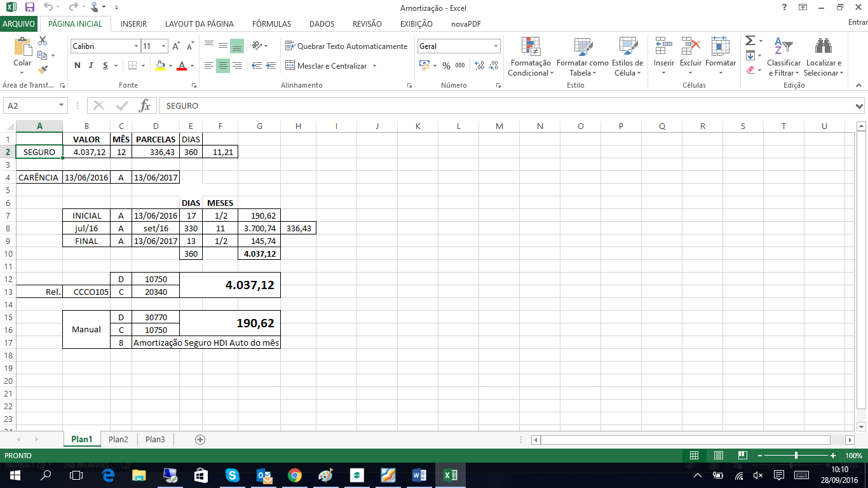The width and height of the screenshot is (868, 488).
Task: Apply the red font color A
Action: click(182, 65)
